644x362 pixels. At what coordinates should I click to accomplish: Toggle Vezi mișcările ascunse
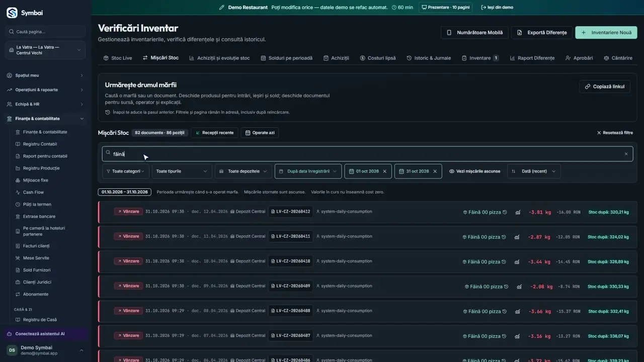coord(475,171)
